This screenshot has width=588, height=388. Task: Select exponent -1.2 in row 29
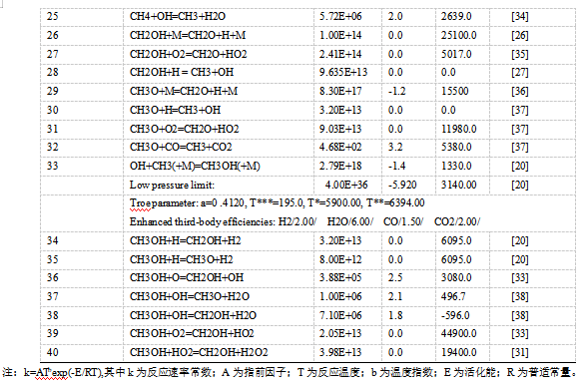[396, 91]
